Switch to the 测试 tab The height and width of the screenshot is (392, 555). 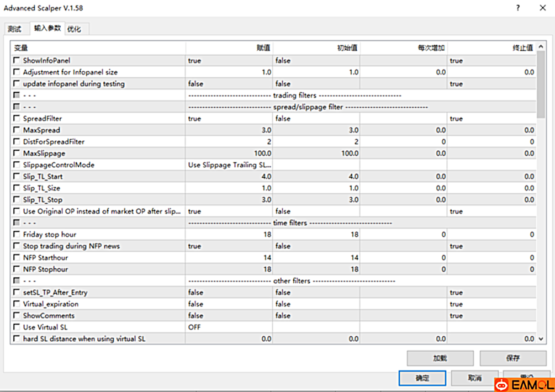(14, 29)
